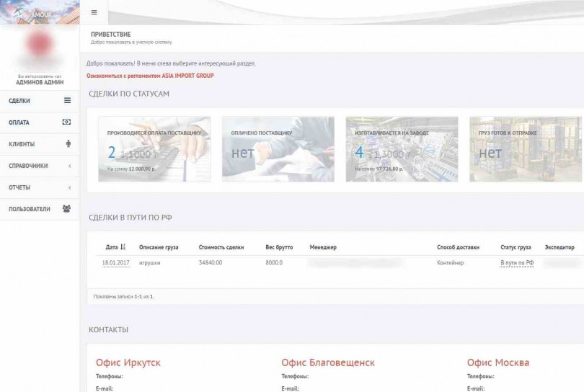Sort table by Дата sort icon

tap(123, 247)
